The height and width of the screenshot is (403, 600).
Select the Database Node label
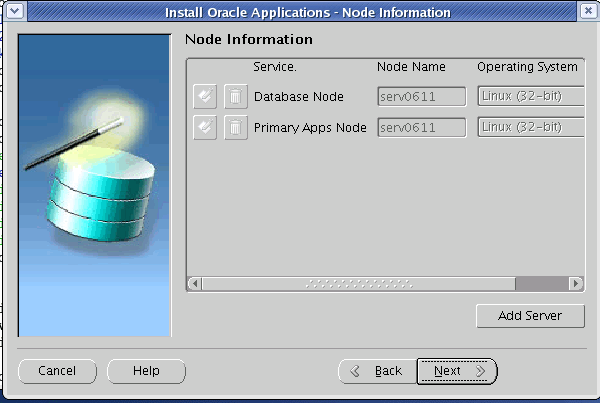[299, 97]
